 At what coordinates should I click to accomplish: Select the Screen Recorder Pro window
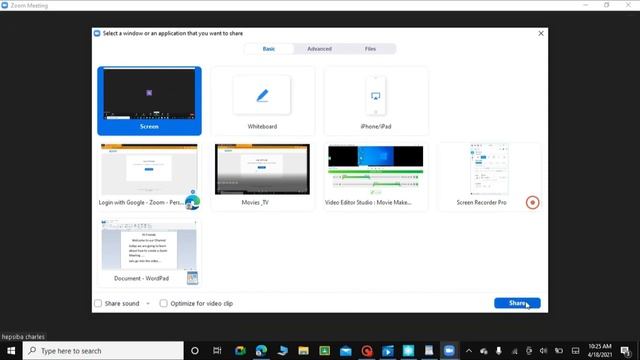click(x=489, y=176)
